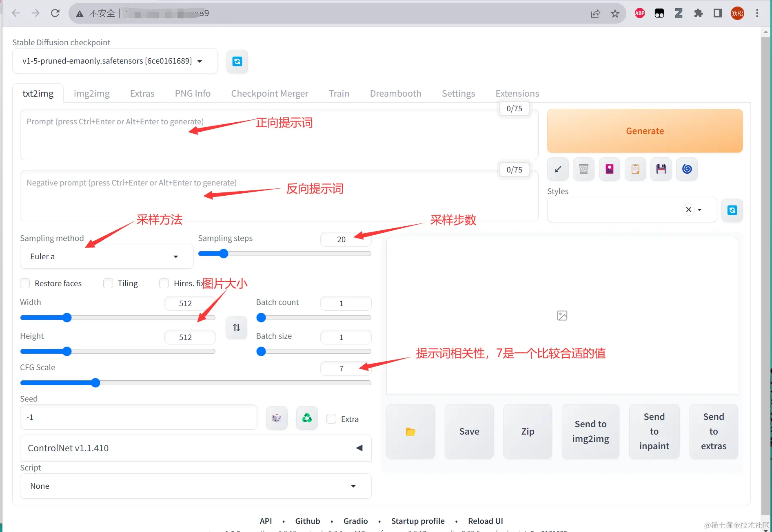Screen dimensions: 772x532
Task: Open the Script dropdown
Action: pos(195,486)
